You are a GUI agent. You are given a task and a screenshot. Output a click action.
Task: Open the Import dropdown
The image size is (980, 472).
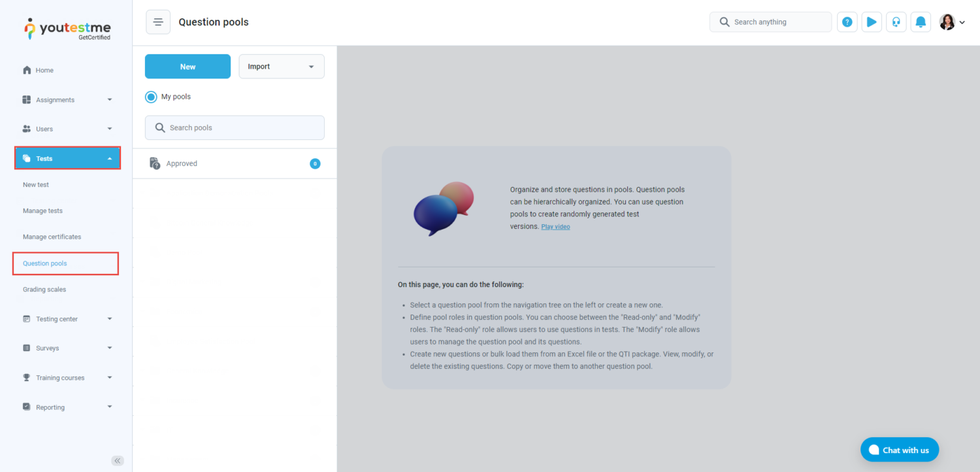(x=282, y=67)
